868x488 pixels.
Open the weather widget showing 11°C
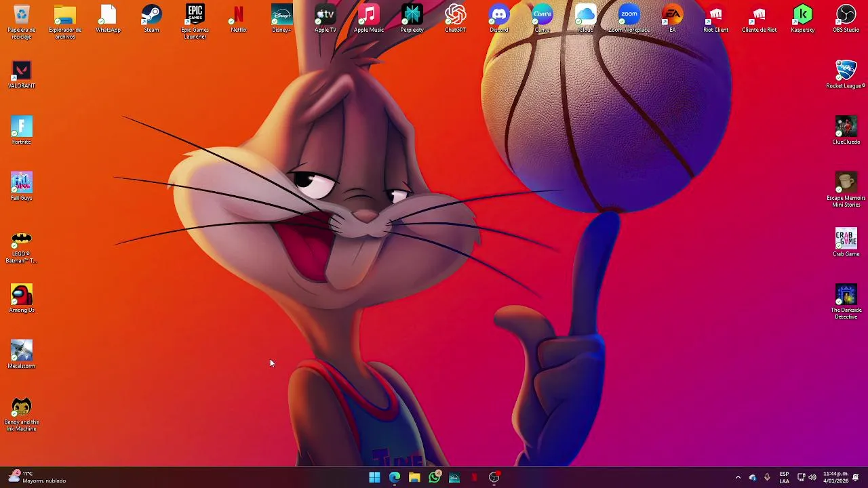[38, 477]
